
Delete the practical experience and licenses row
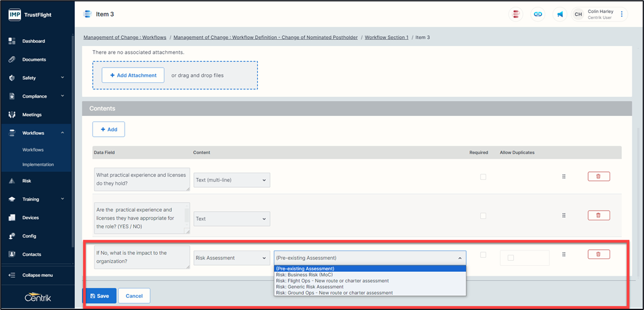point(598,177)
